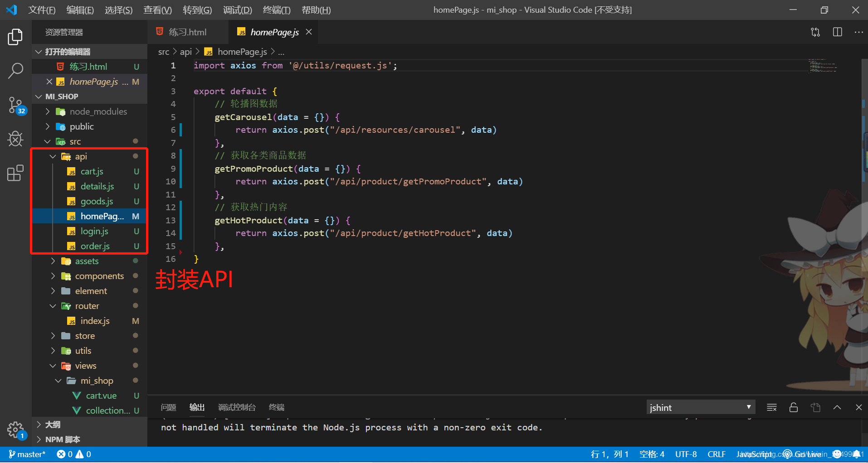Open the 编辑(E) menu
The image size is (868, 463).
(80, 10)
